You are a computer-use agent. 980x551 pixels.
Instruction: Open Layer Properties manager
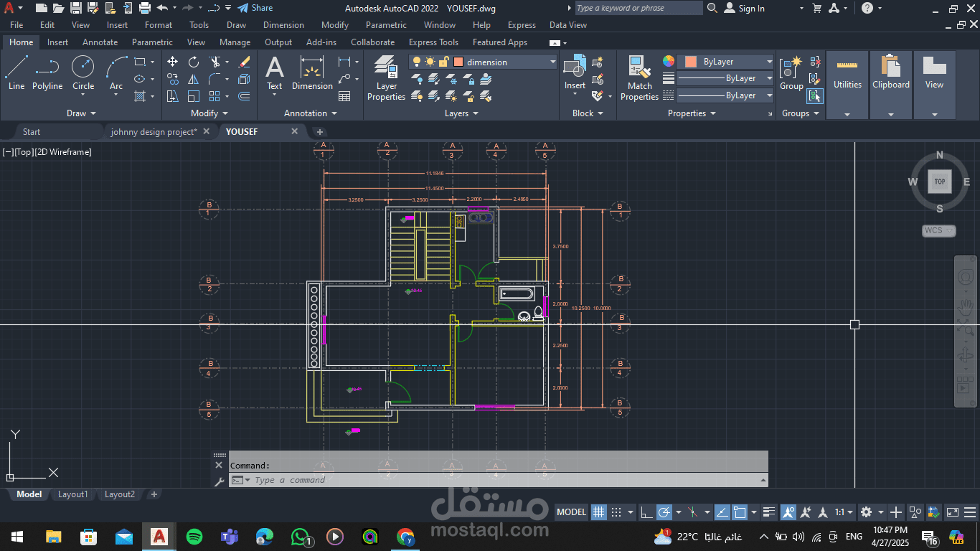387,77
